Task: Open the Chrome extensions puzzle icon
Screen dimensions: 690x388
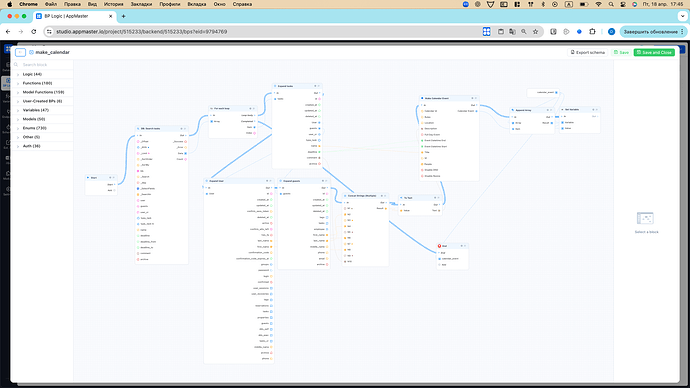Action: (x=592, y=32)
